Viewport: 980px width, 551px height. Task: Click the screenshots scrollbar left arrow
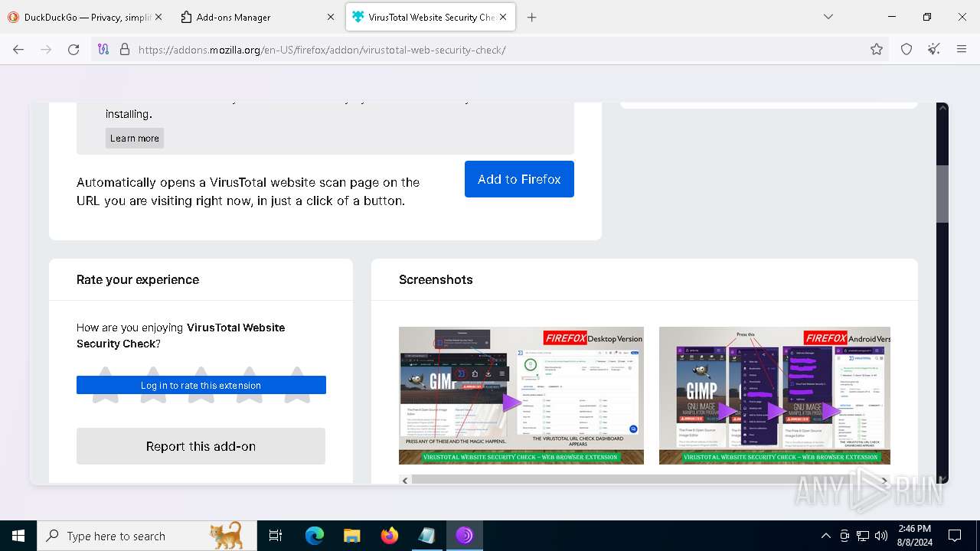coord(405,481)
